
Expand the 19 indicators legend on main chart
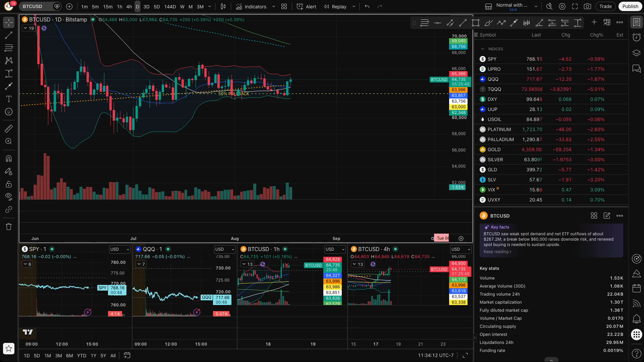click(x=29, y=28)
